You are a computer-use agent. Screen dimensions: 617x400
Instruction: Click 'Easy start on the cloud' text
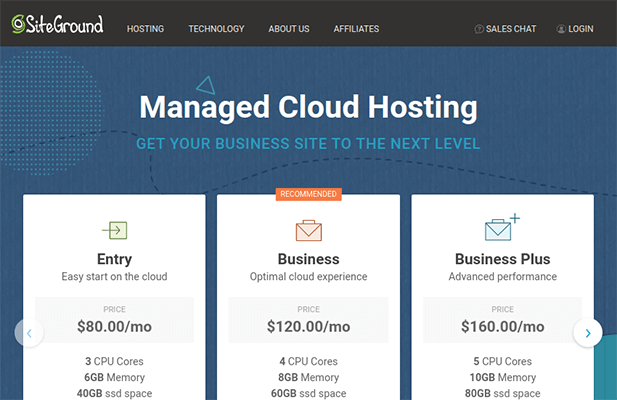pos(115,276)
